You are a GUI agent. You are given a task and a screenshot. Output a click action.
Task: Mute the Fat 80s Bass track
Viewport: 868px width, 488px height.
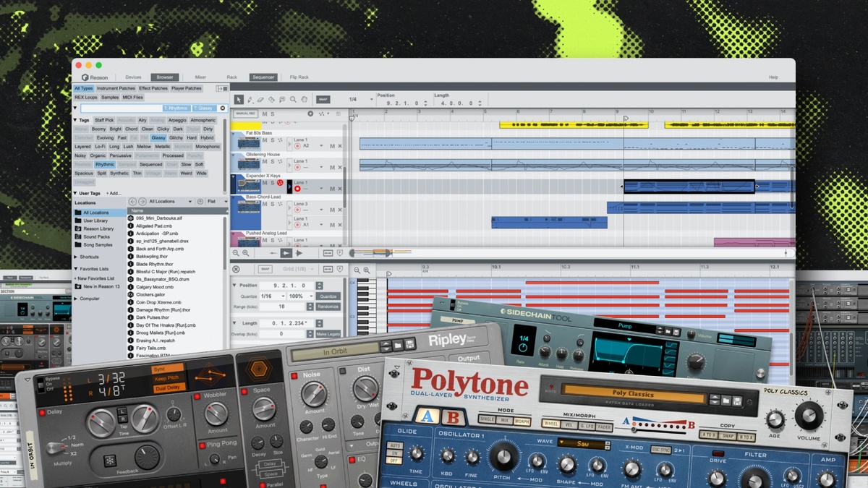tap(264, 140)
